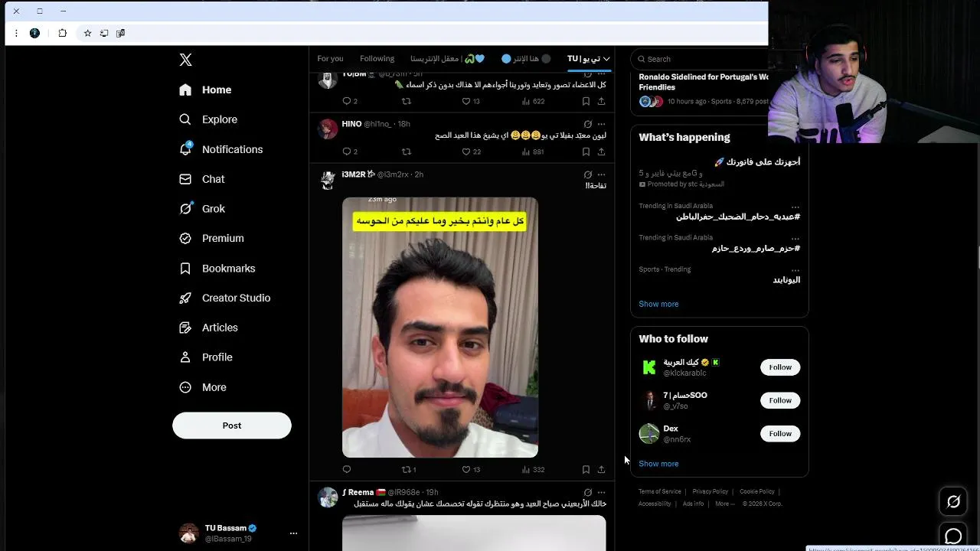Screen dimensions: 980x551
Task: View analytics of HINO's post
Action: [532, 152]
